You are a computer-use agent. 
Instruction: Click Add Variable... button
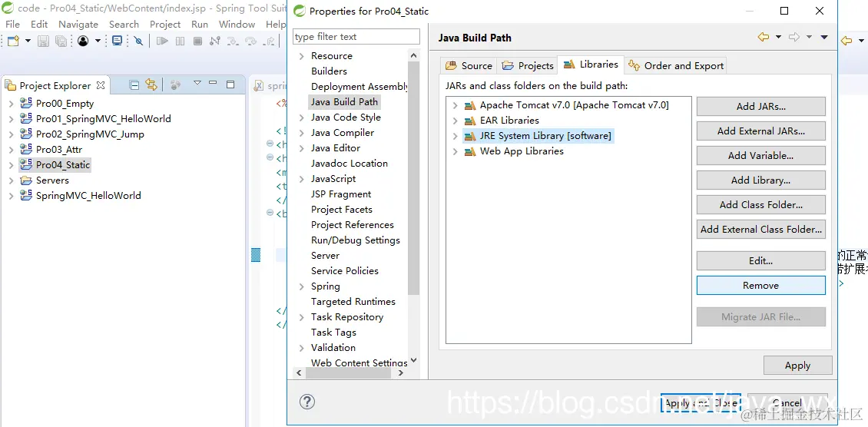760,155
